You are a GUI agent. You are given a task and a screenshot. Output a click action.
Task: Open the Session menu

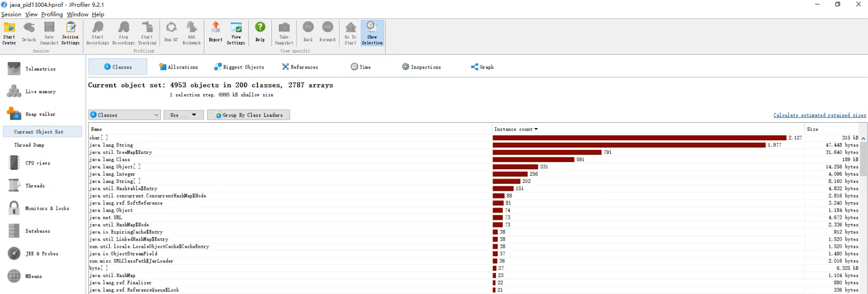point(11,14)
